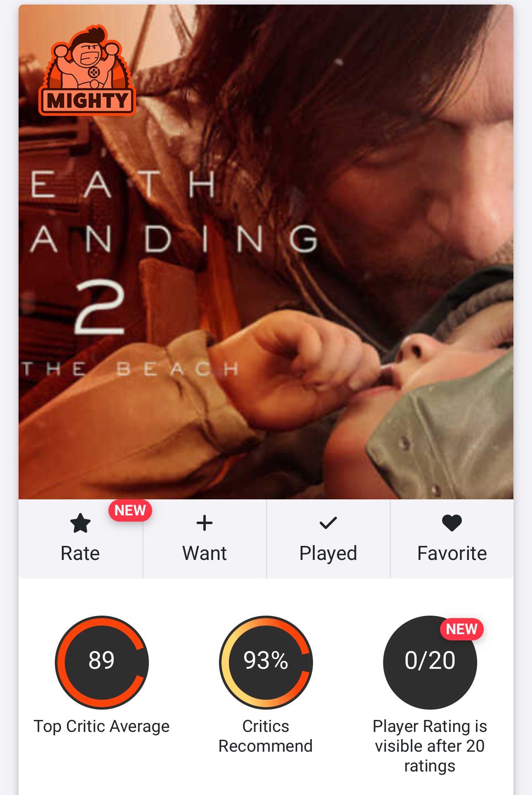
Task: Open the Top Critic Average label
Action: (x=101, y=727)
